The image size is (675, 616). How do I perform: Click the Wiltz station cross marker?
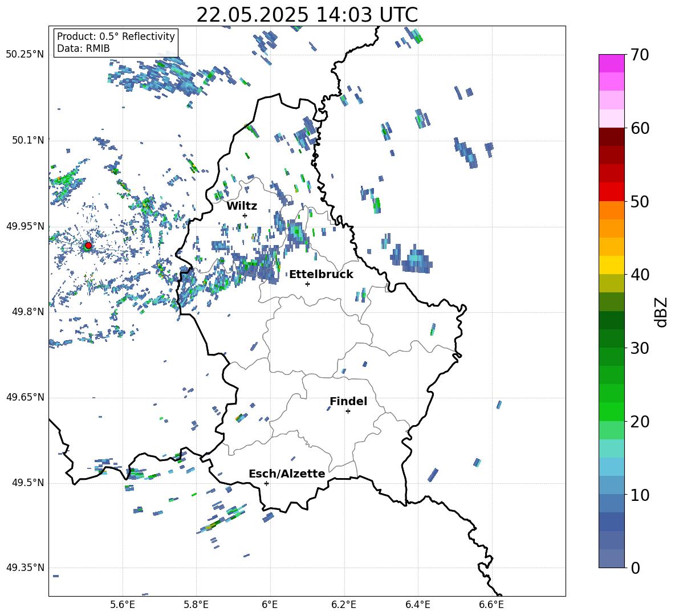[245, 215]
